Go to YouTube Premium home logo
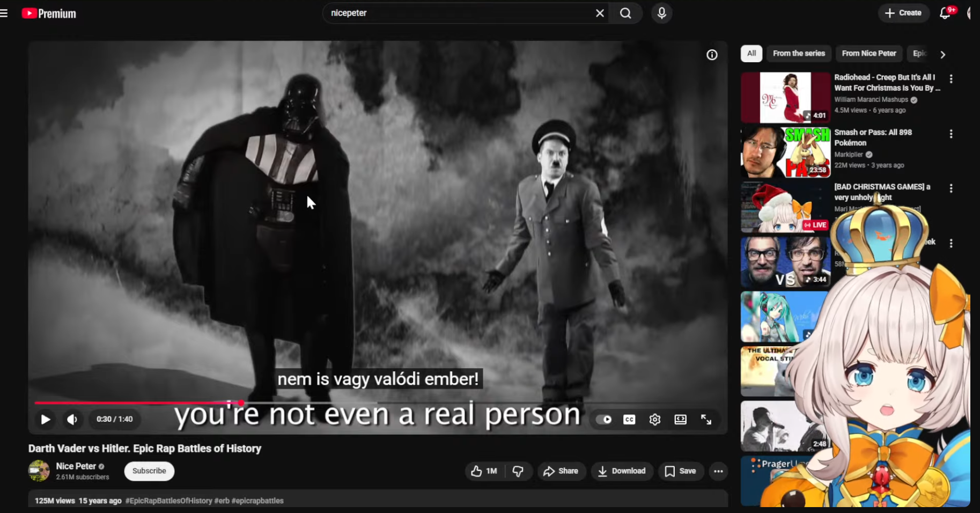Screen dimensions: 980x513 coord(49,13)
